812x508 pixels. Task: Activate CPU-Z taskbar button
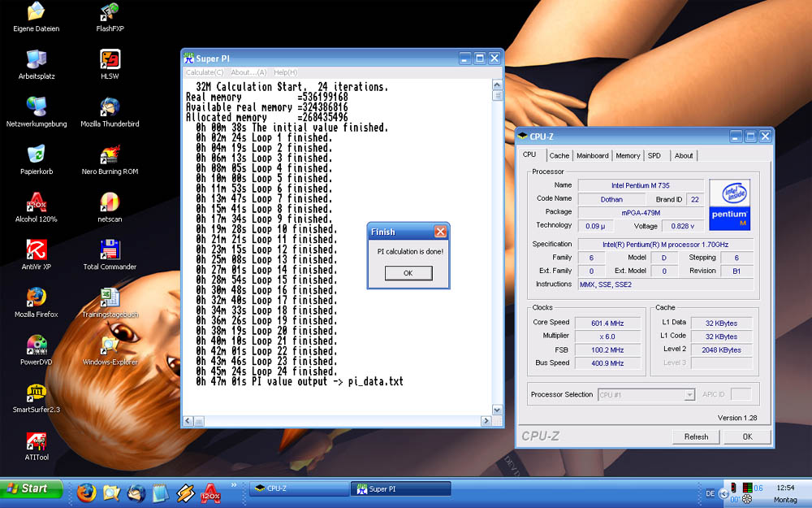(x=299, y=488)
